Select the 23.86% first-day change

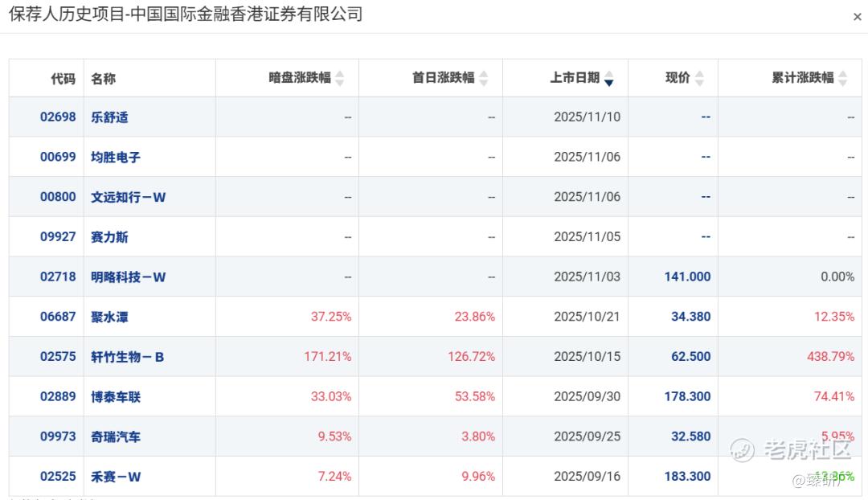[475, 316]
